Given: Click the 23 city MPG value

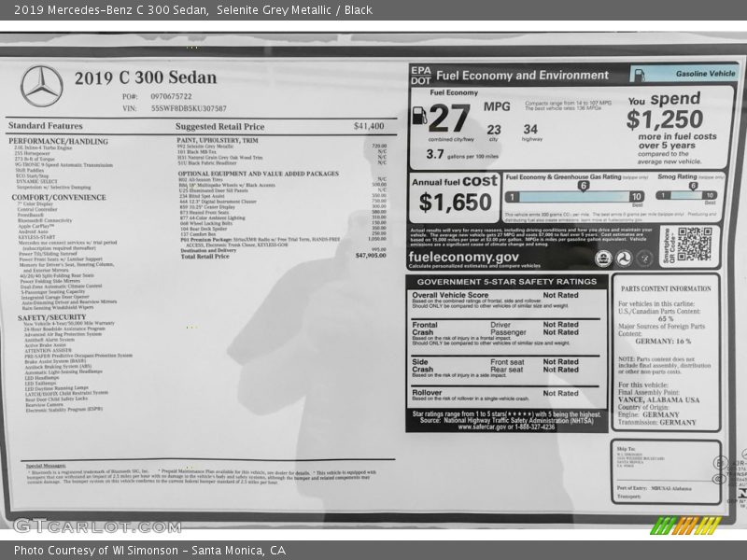Looking at the screenshot, I should pos(494,130).
